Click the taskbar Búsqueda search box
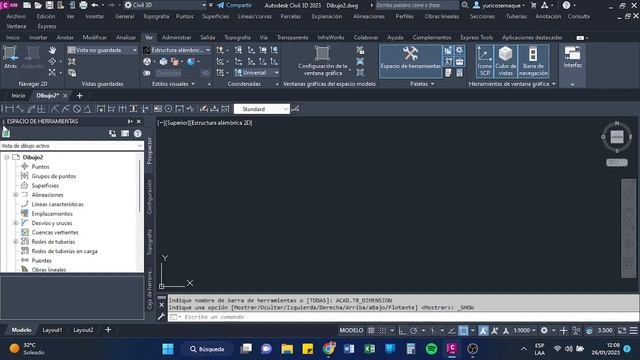Image resolution: width=640 pixels, height=360 pixels. point(207,349)
